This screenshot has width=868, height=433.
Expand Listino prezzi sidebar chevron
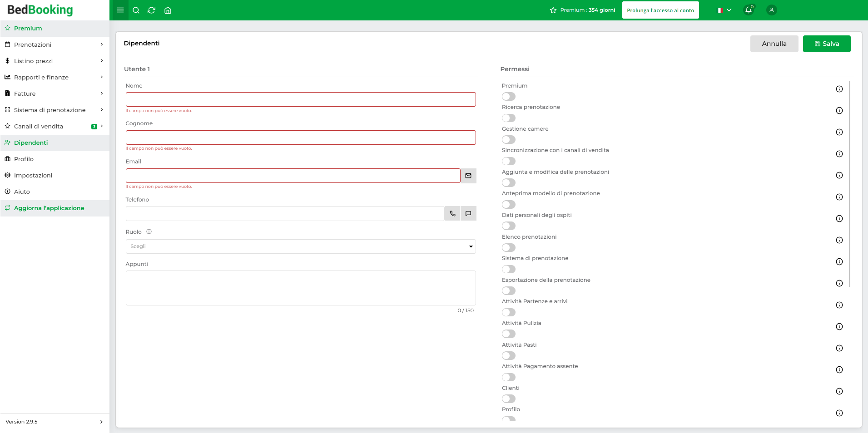[102, 61]
